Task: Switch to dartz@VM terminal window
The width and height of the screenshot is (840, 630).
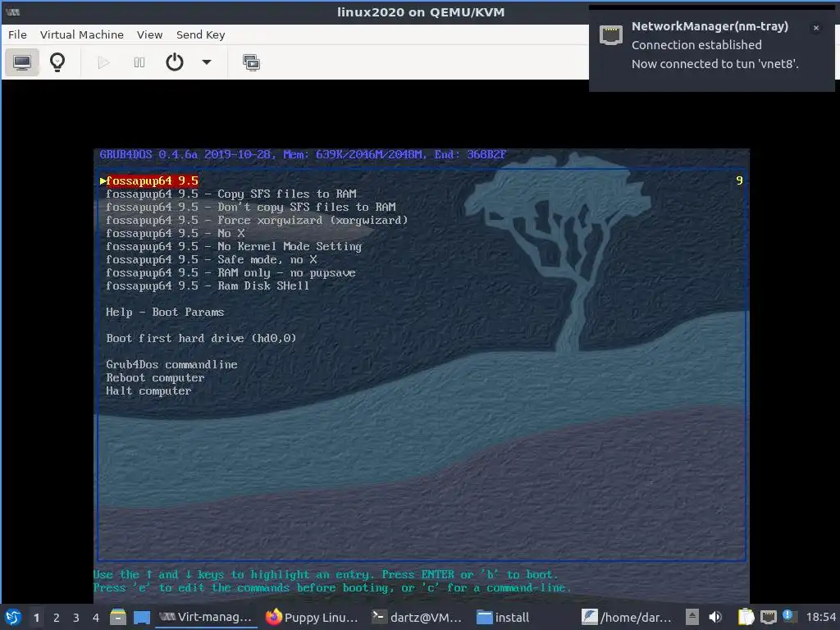Action: coord(418,617)
